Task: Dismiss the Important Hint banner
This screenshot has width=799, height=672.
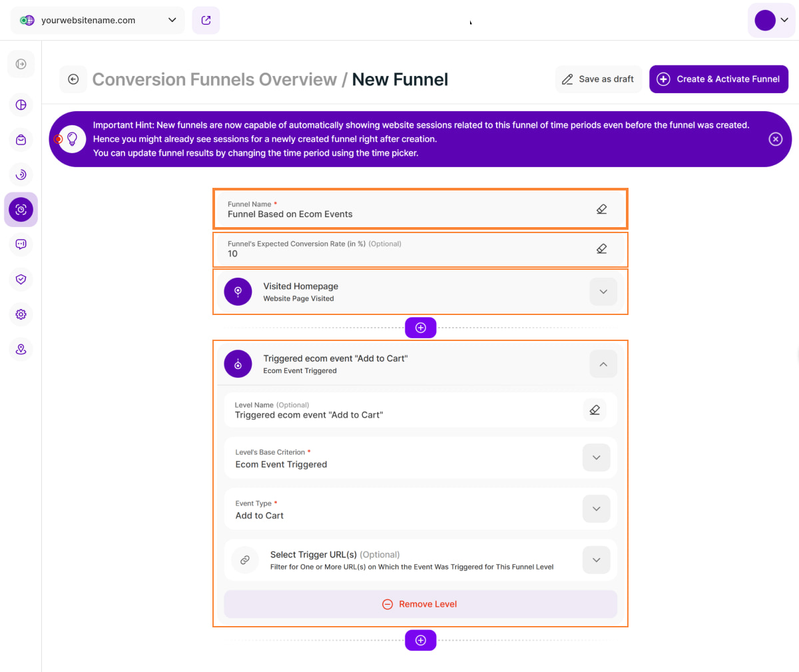Action: [775, 139]
